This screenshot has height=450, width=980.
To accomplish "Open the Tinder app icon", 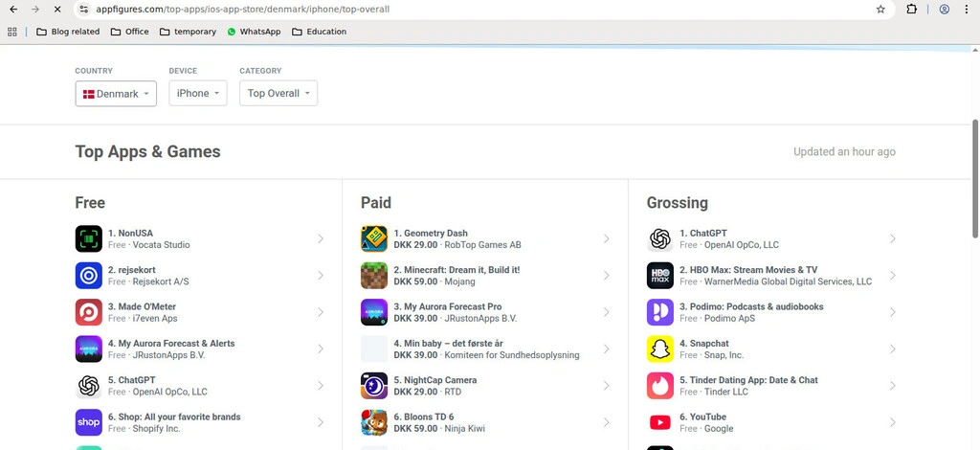I will [660, 386].
